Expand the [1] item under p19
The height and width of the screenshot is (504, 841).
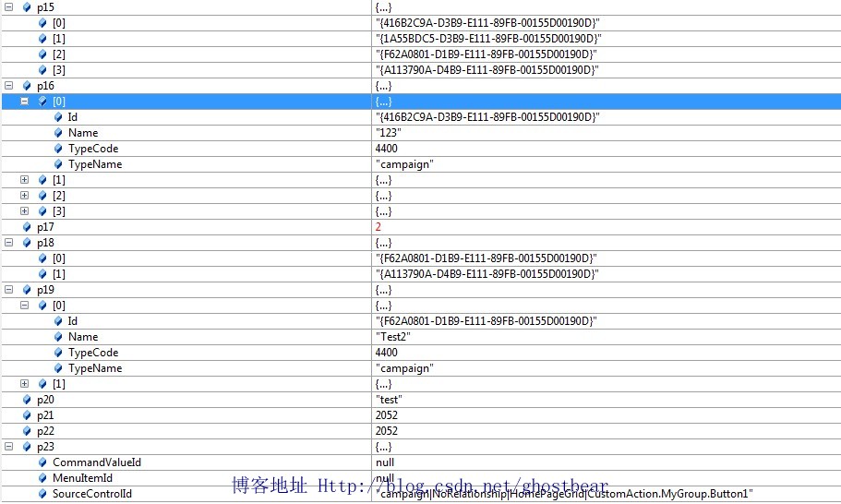pyautogui.click(x=25, y=384)
